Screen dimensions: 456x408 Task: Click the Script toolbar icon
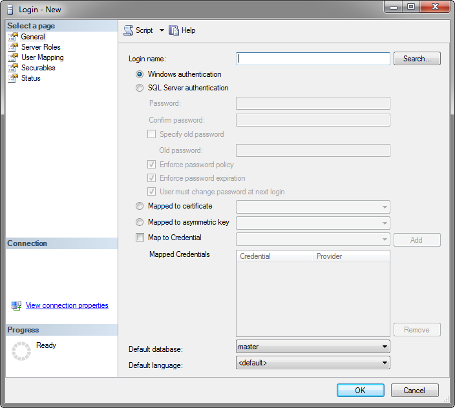pos(128,30)
